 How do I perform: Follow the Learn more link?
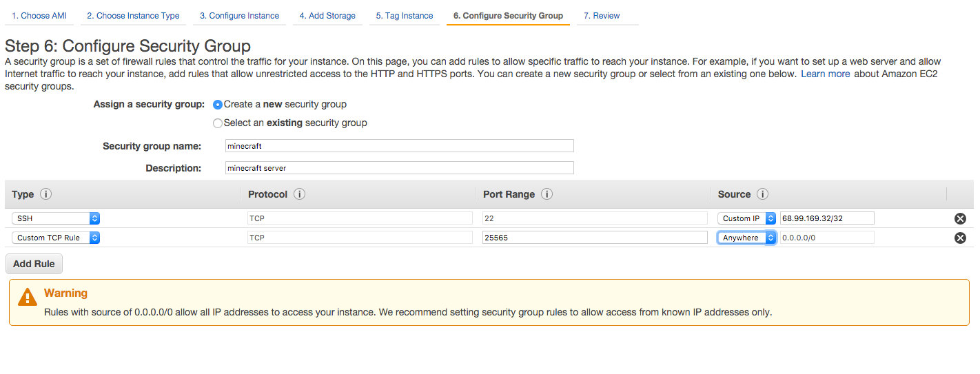point(825,74)
